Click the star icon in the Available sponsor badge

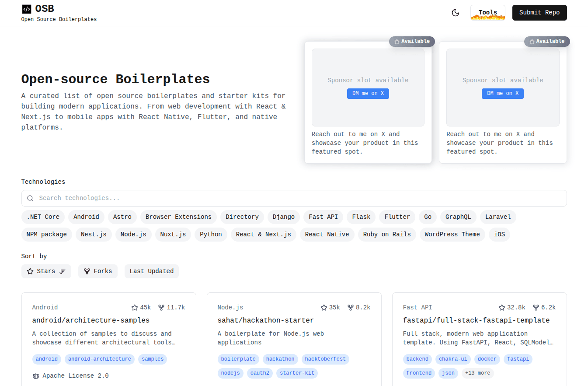pyautogui.click(x=397, y=41)
